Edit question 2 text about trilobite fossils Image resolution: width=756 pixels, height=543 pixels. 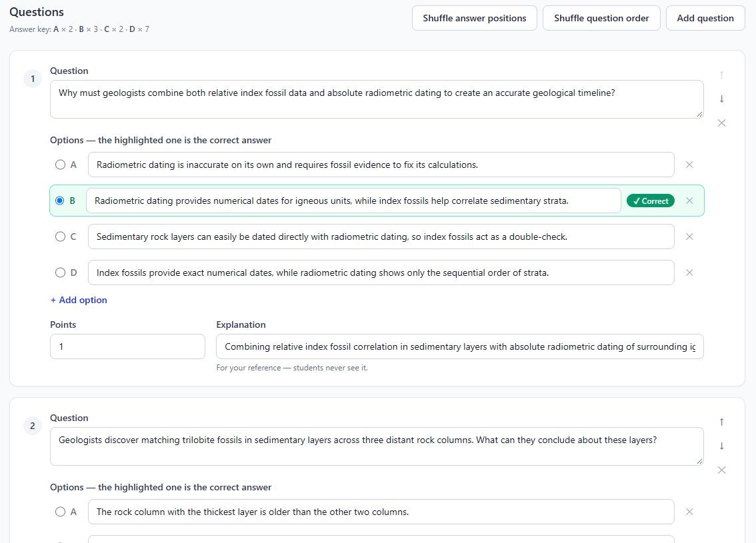(377, 446)
